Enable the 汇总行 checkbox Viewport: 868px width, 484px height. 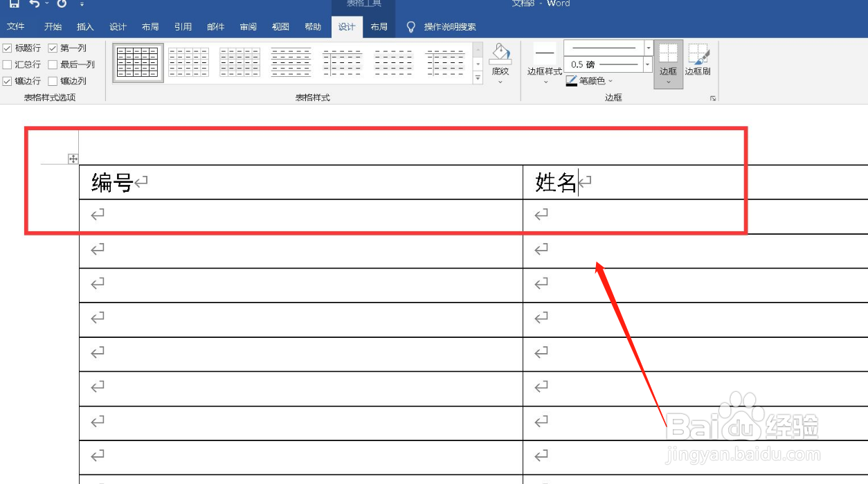pyautogui.click(x=7, y=64)
